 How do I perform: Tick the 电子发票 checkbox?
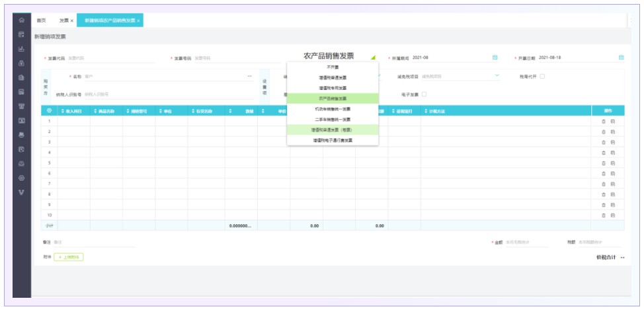(x=424, y=94)
